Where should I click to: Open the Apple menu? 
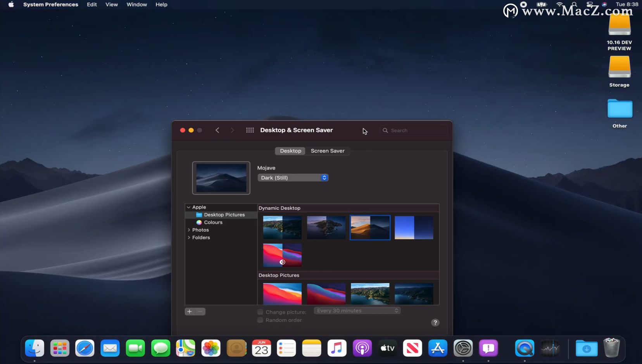click(11, 5)
